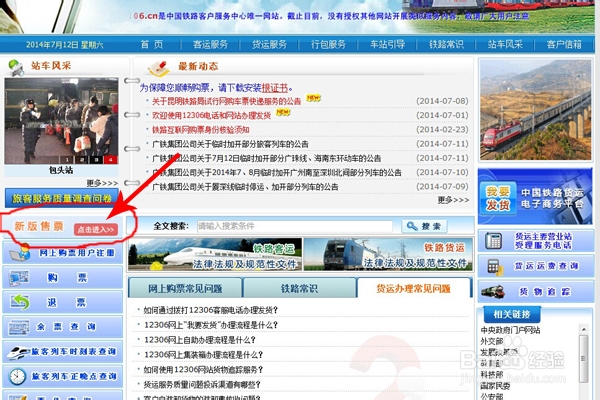The height and width of the screenshot is (400, 600).
Task: Open 我要发货 freight e-commerce banner
Action: pos(535,196)
